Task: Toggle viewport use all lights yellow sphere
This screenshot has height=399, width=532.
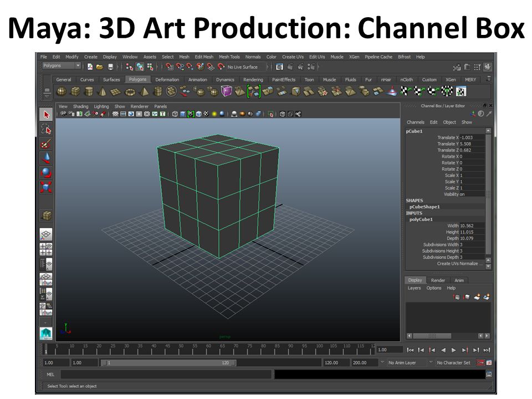Action: [214, 114]
